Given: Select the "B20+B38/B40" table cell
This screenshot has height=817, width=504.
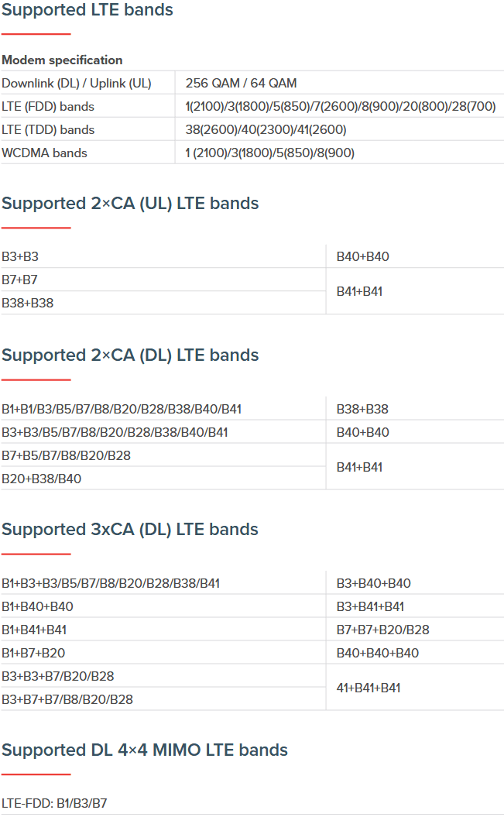Looking at the screenshot, I should click(41, 479).
